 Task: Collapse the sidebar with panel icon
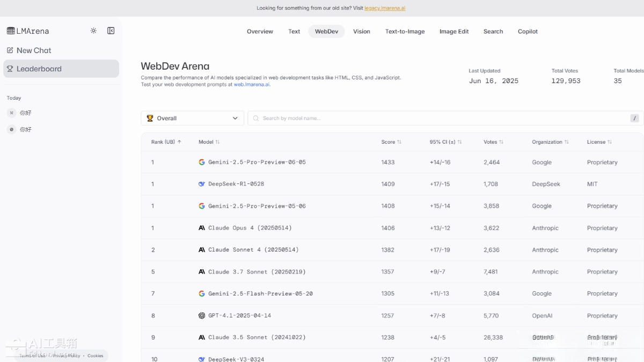tap(111, 31)
